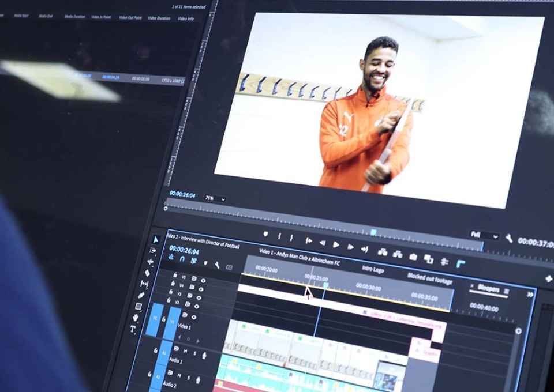Select the Hand tool
The width and height of the screenshot is (554, 392).
(x=136, y=318)
